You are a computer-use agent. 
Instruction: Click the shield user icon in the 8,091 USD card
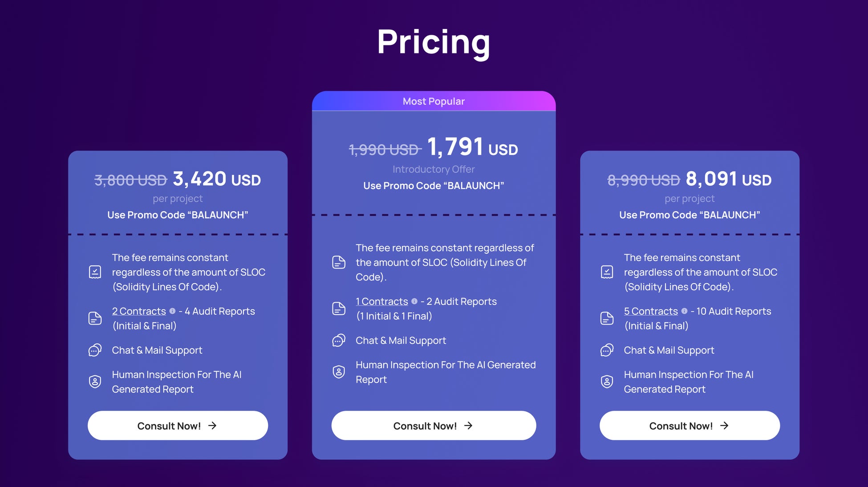[x=607, y=381]
